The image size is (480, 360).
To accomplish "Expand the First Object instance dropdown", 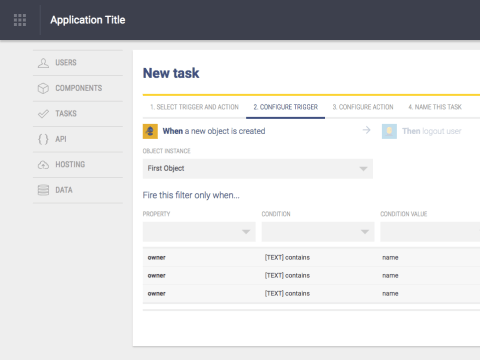I will tap(258, 169).
